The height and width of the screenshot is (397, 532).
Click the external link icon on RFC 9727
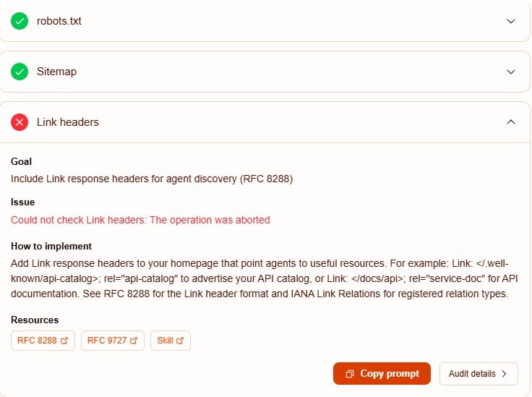(134, 341)
